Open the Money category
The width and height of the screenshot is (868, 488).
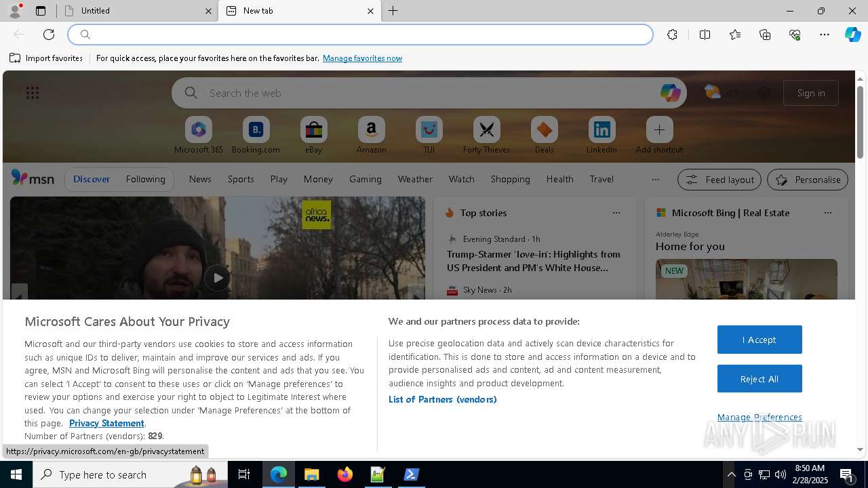tap(318, 179)
